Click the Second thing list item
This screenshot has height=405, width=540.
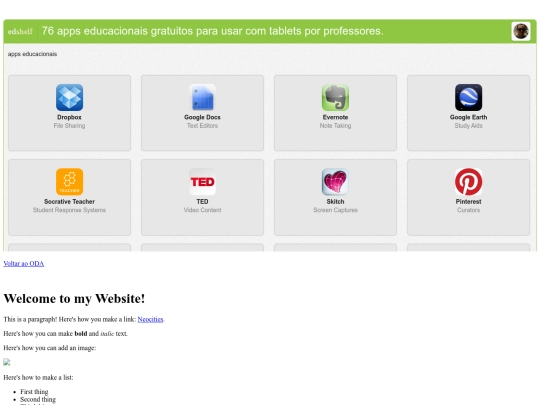pyautogui.click(x=38, y=399)
